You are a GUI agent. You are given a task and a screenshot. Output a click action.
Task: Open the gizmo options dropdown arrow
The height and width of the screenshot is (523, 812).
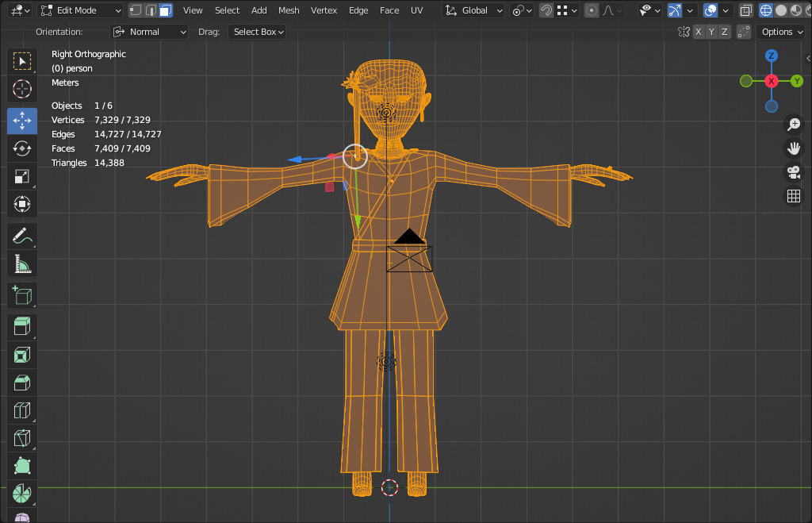[689, 10]
